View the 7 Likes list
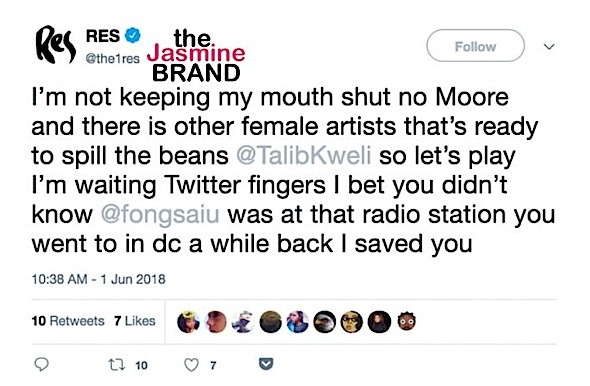The image size is (590, 386). click(x=135, y=321)
